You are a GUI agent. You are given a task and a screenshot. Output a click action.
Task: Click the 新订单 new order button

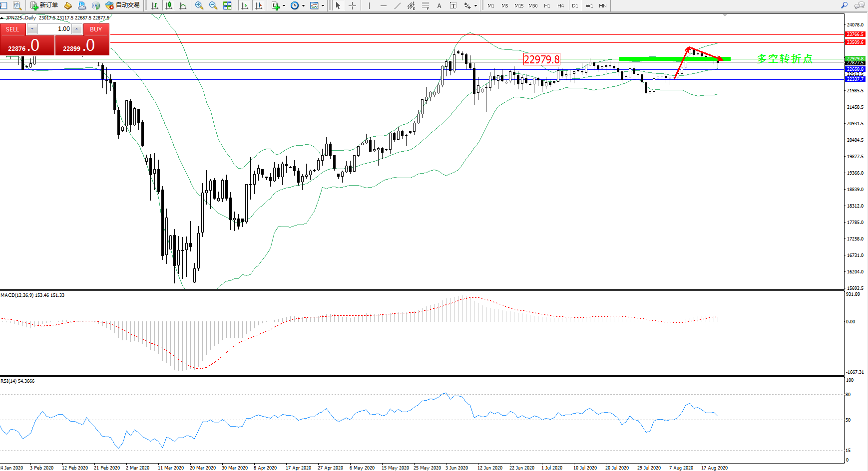44,5
